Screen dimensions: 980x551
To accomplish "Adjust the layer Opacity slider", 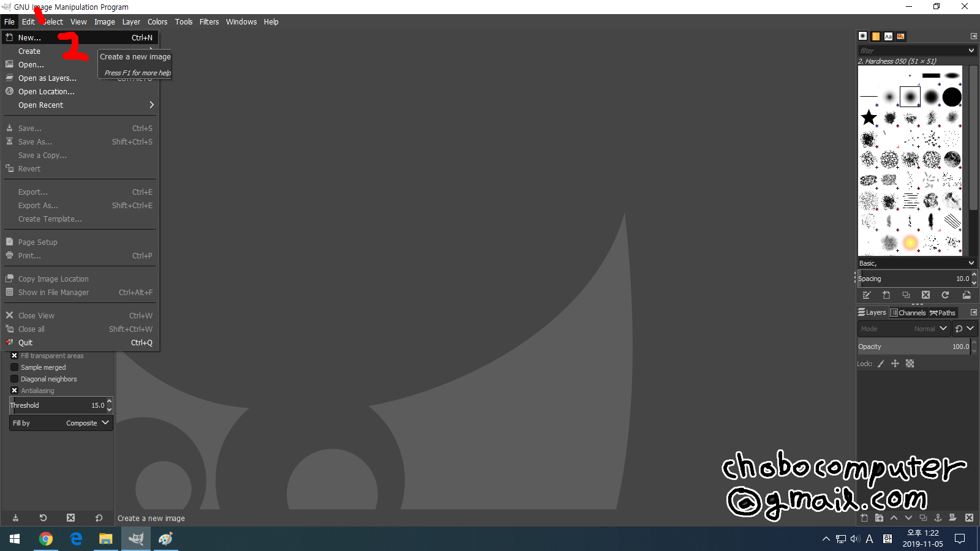I will 913,347.
